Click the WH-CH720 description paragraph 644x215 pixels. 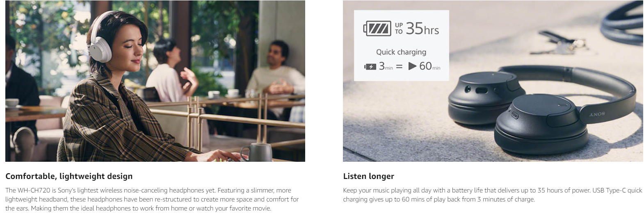click(152, 199)
